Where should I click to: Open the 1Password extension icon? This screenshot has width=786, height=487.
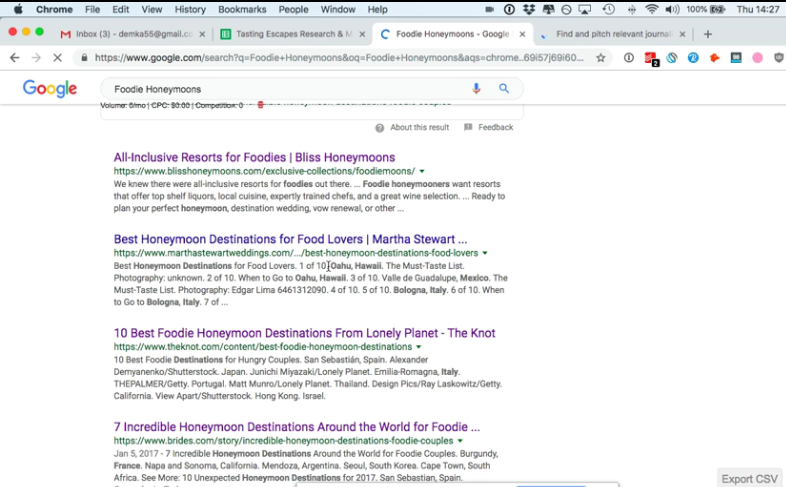(629, 58)
